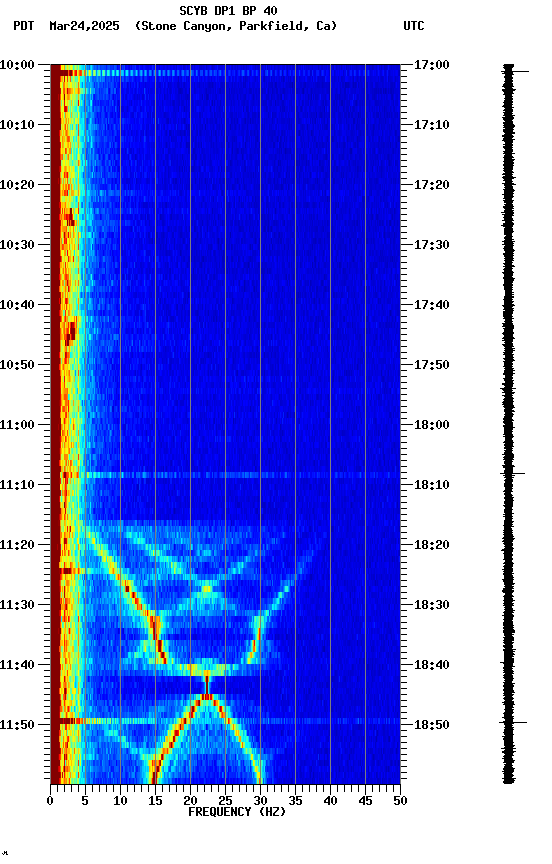Click the '18:20' UTC time label
The height and width of the screenshot is (864, 552).
coord(432,545)
